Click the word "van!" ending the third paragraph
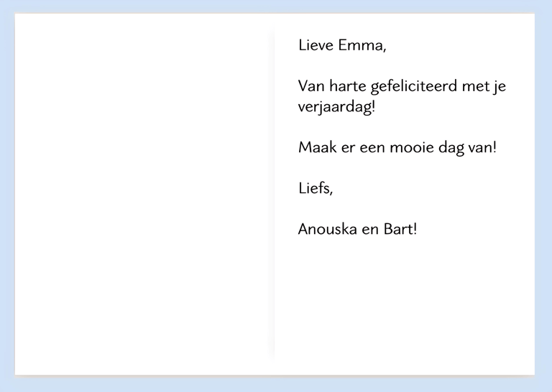Viewport: 552px width, 392px height. (482, 149)
